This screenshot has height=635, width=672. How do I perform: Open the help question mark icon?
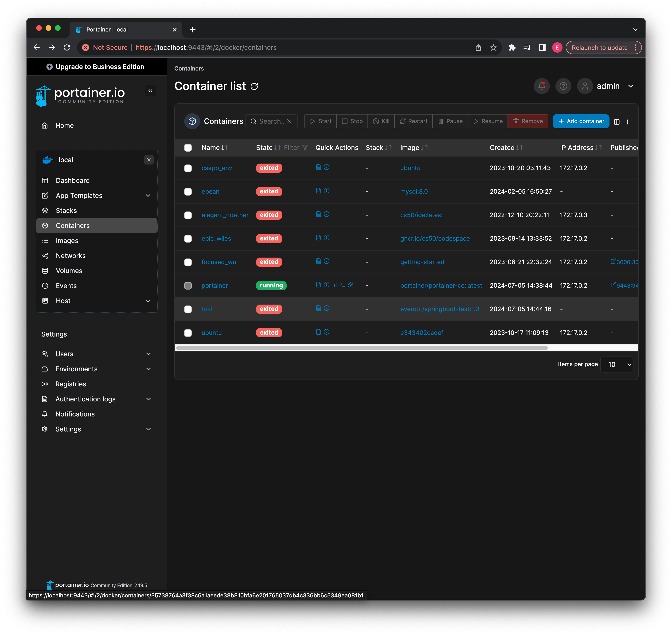click(x=563, y=86)
